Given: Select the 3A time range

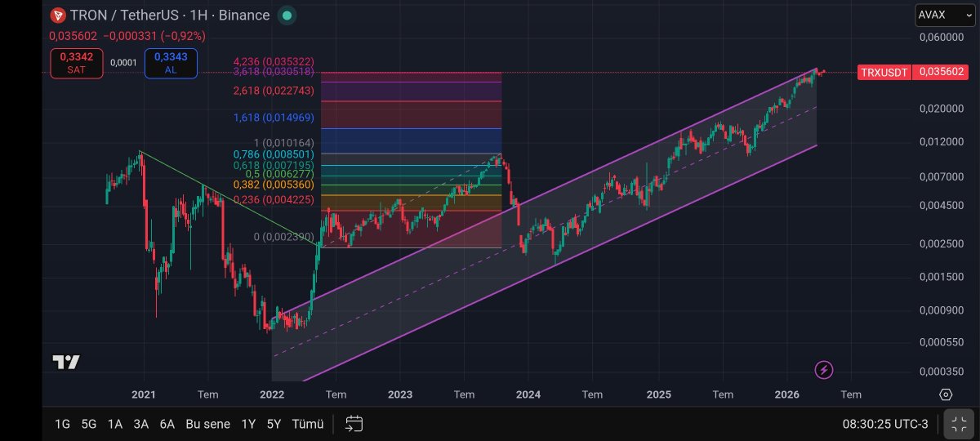Looking at the screenshot, I should tap(140, 424).
